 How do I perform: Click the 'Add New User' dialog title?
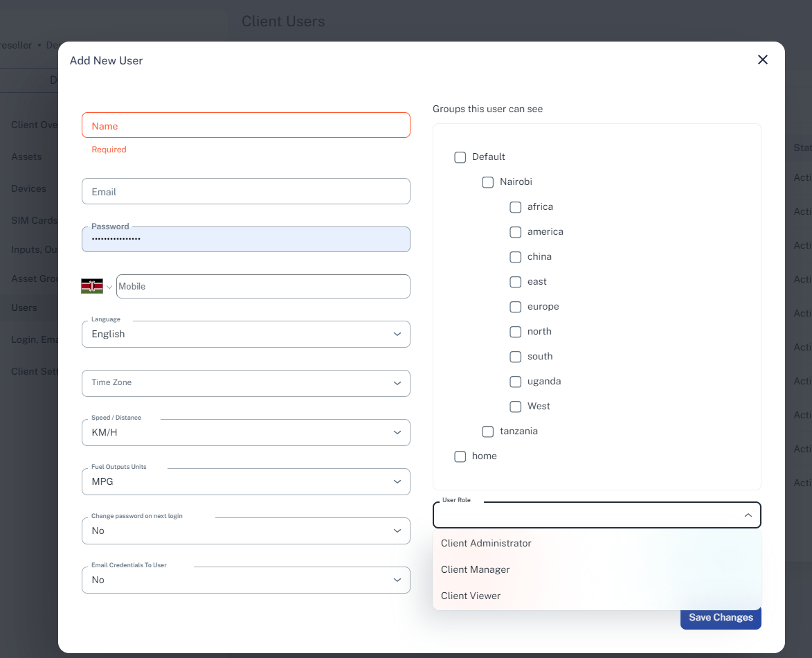coord(106,61)
